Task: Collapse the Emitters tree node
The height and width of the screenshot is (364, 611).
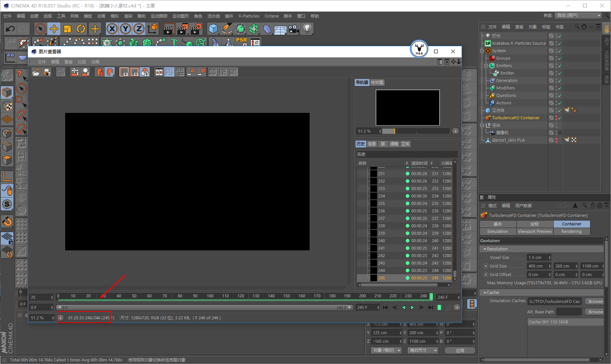Action: pos(486,66)
